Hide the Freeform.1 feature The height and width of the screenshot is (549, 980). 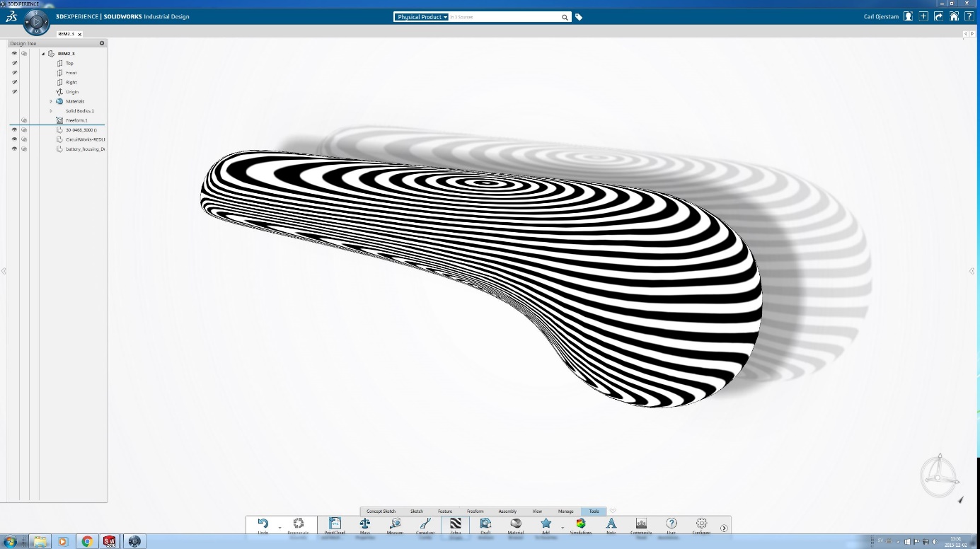click(24, 120)
